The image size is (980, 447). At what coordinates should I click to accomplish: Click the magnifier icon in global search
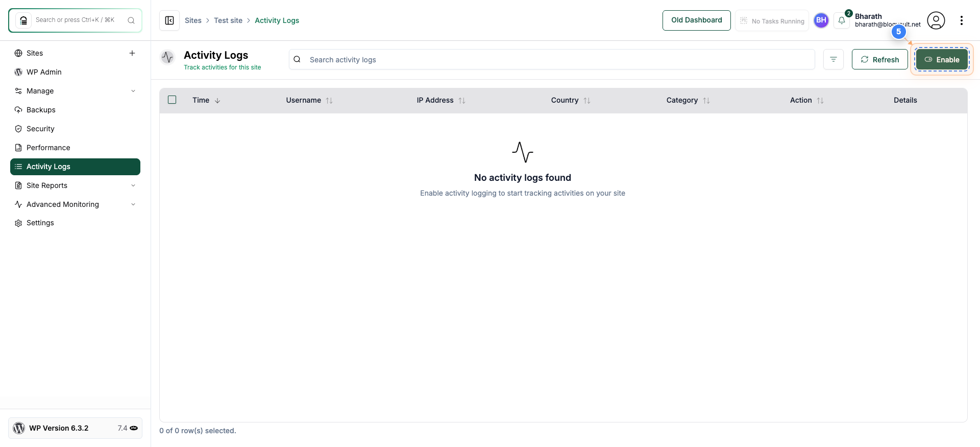click(x=131, y=20)
